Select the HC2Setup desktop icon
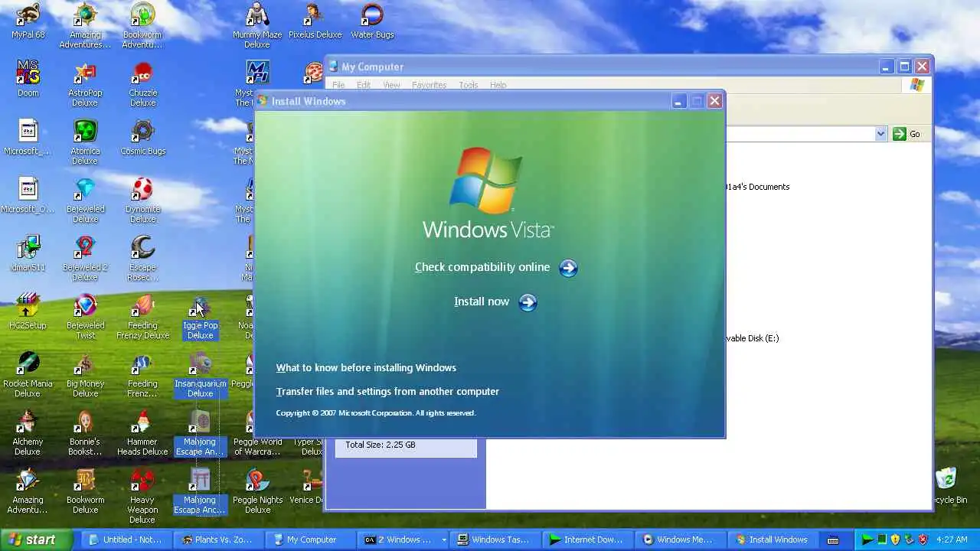The width and height of the screenshot is (980, 551). [28, 311]
